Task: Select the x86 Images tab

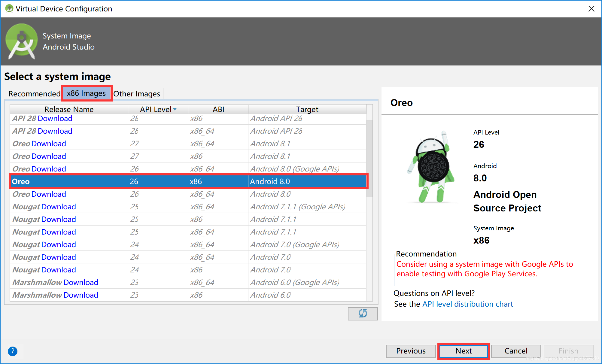Action: [x=87, y=93]
